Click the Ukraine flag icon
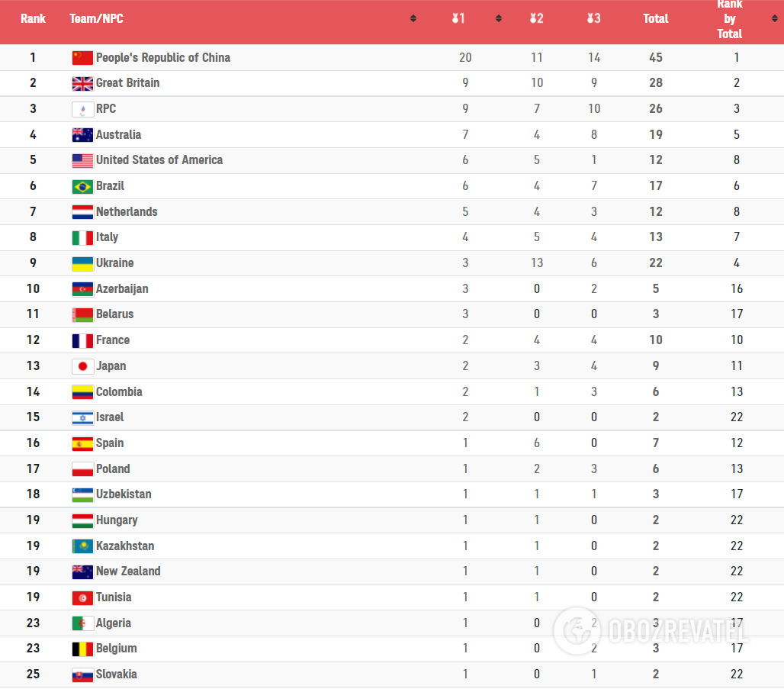 pyautogui.click(x=82, y=263)
